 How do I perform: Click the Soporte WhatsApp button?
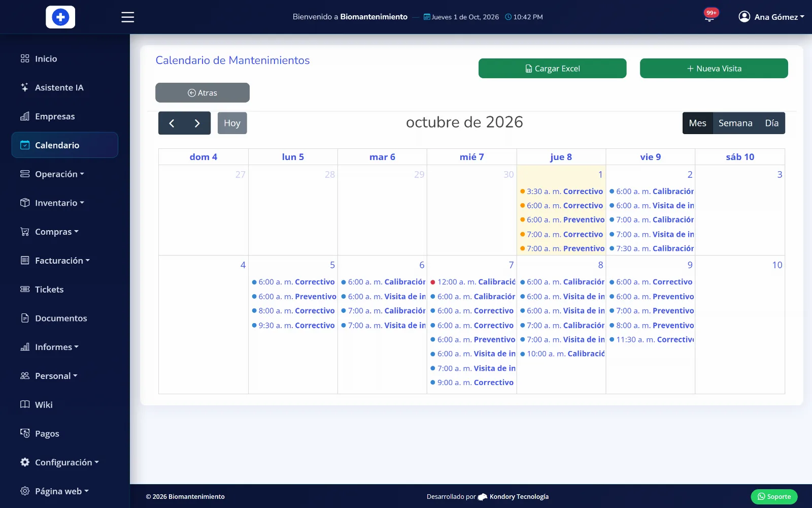click(774, 497)
